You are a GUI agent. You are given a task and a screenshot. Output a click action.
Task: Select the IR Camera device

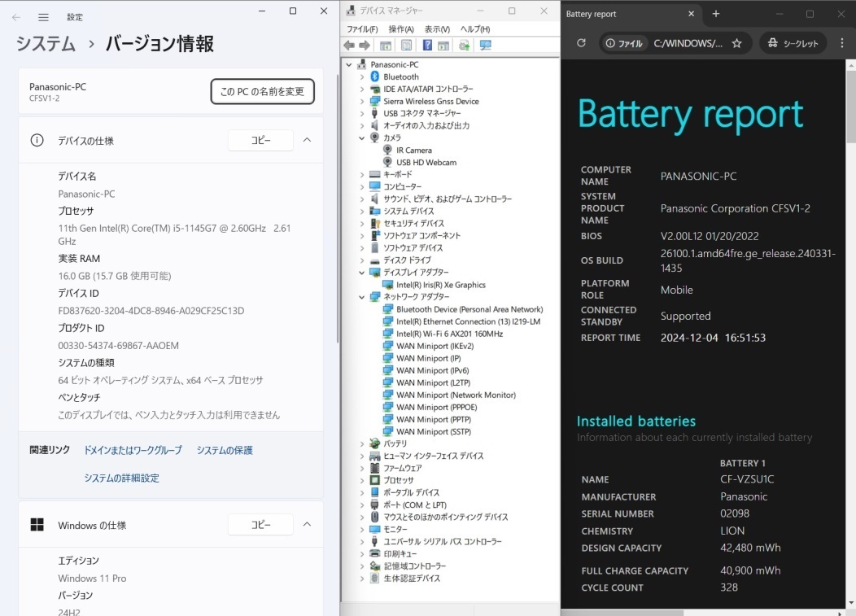413,151
